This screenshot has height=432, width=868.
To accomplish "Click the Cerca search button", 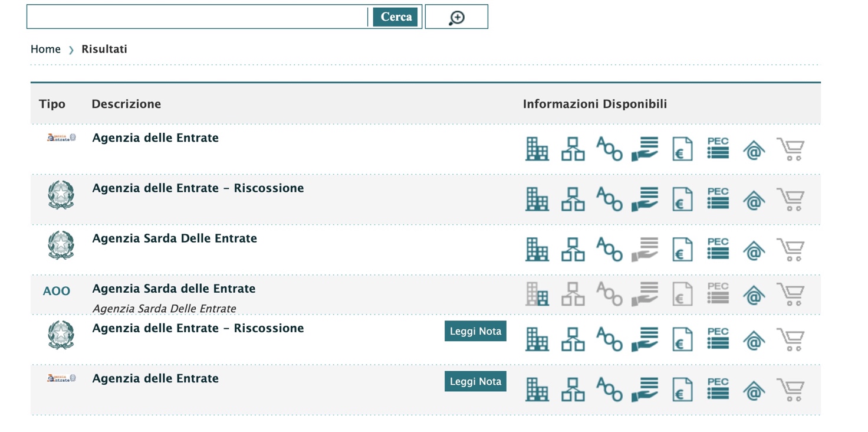I will click(396, 17).
